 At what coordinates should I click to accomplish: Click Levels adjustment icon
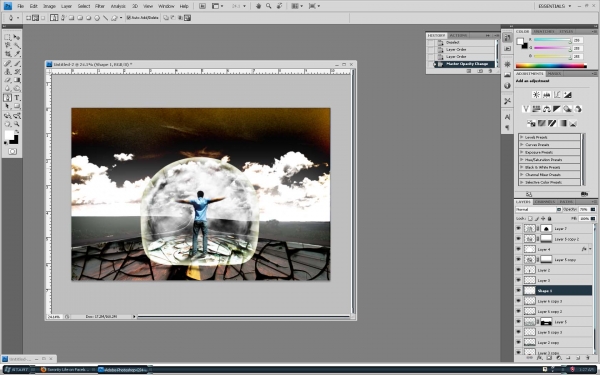[x=546, y=95]
